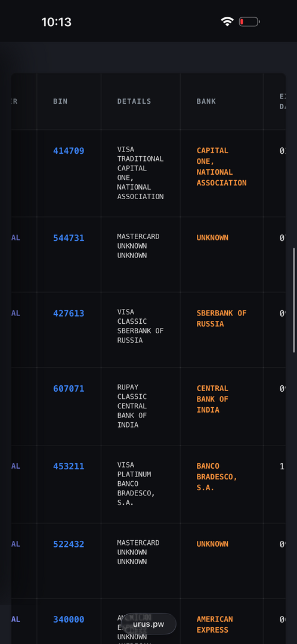
Task: Click the vertical scrollbar thumb
Action: click(294, 300)
